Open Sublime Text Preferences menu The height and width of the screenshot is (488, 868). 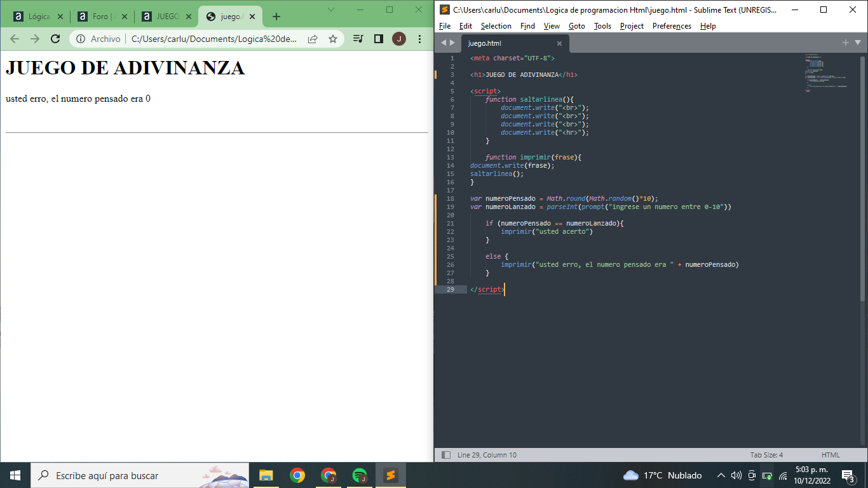click(x=672, y=26)
